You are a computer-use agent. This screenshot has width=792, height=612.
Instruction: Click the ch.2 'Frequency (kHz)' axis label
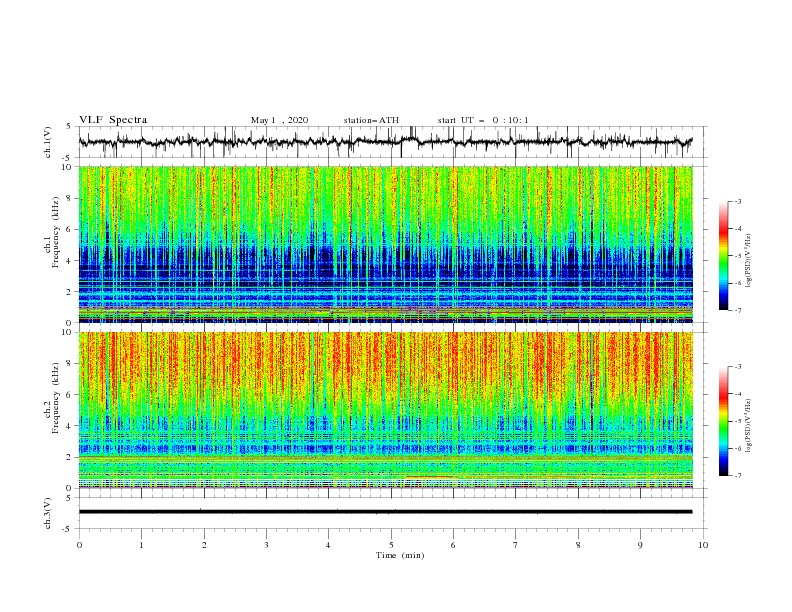pyautogui.click(x=56, y=397)
